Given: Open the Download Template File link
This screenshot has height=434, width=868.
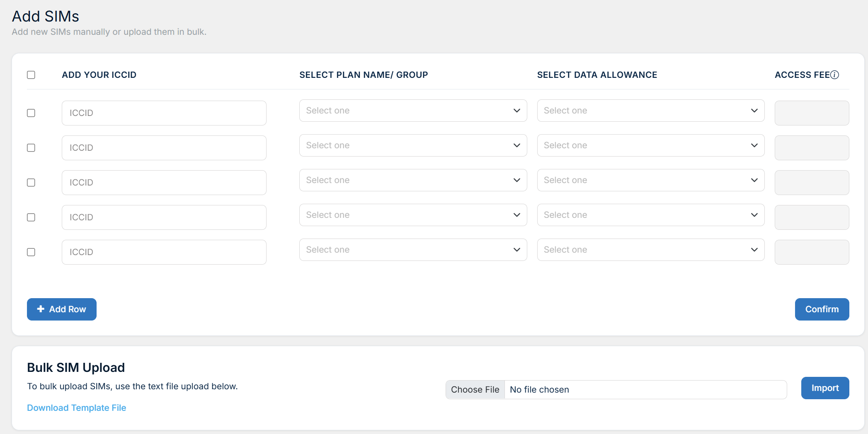Looking at the screenshot, I should (77, 408).
